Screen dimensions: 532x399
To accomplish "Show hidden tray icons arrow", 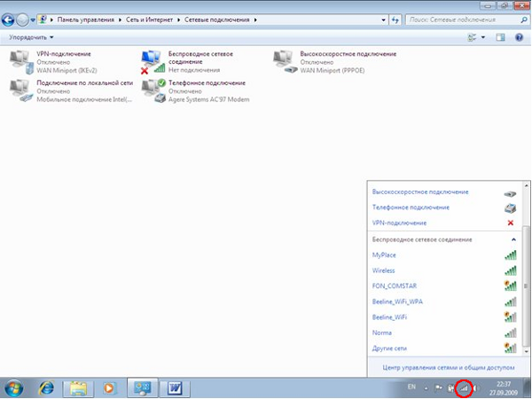I will coord(427,387).
